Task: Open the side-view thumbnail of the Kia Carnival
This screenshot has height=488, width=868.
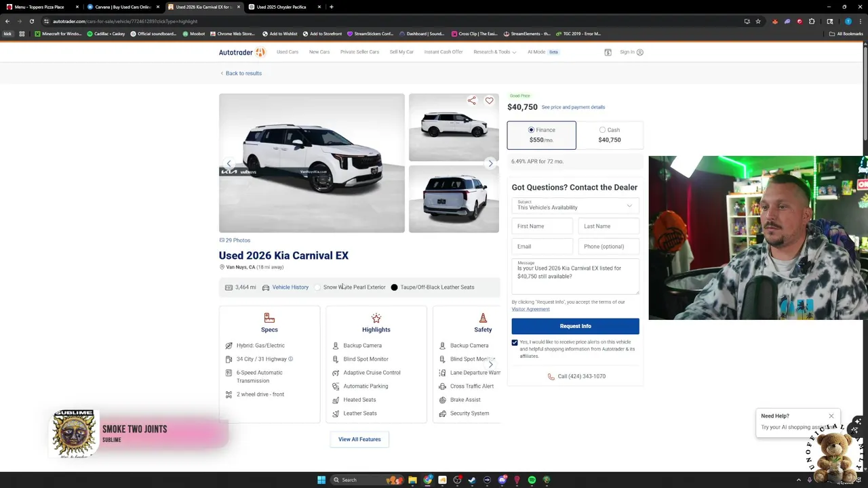Action: click(454, 127)
